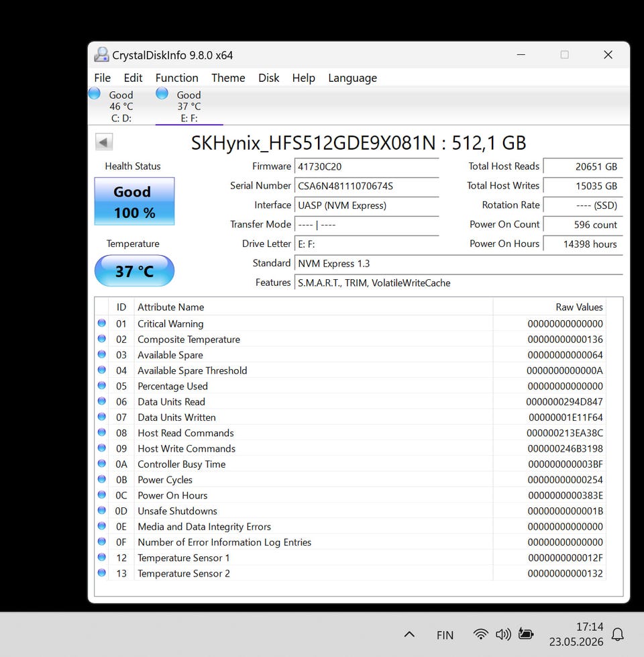
Task: Show hidden icons in the system tray
Action: 409,634
